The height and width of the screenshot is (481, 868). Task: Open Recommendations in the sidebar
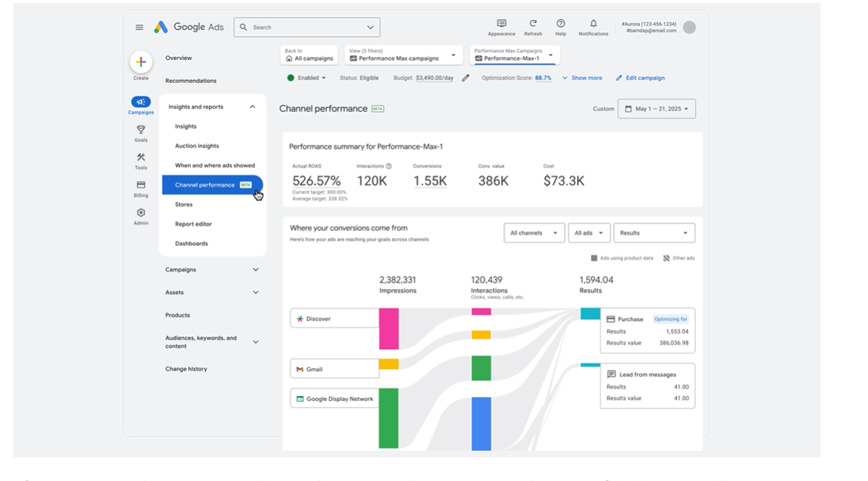click(191, 81)
